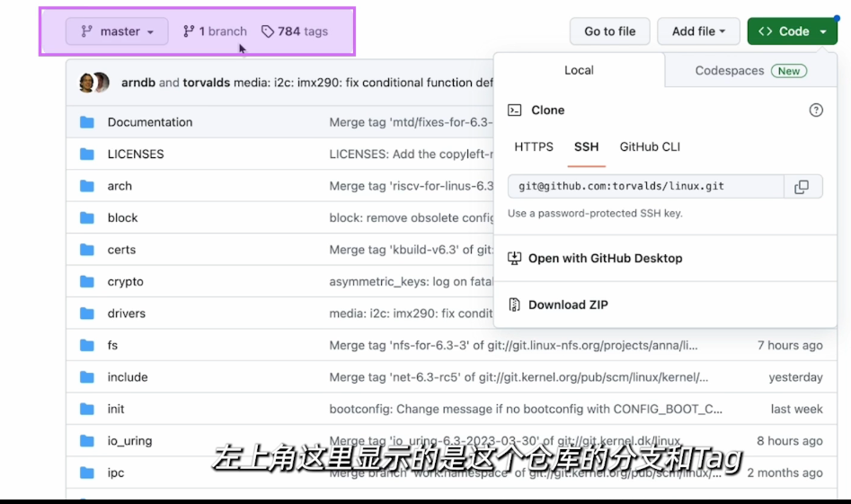Click the tag icon beside 784 tags
The image size is (851, 504).
267,31
